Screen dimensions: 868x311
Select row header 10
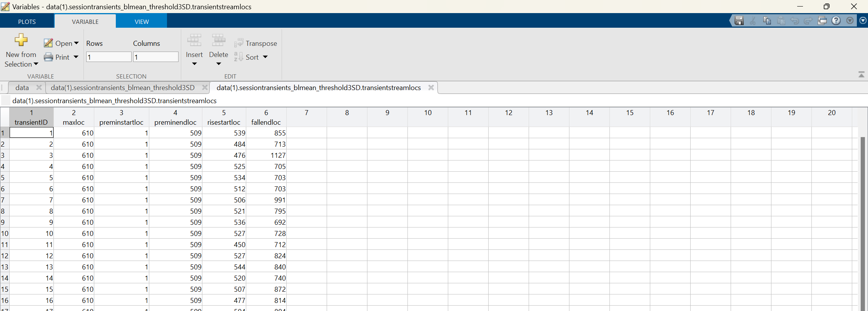5,233
